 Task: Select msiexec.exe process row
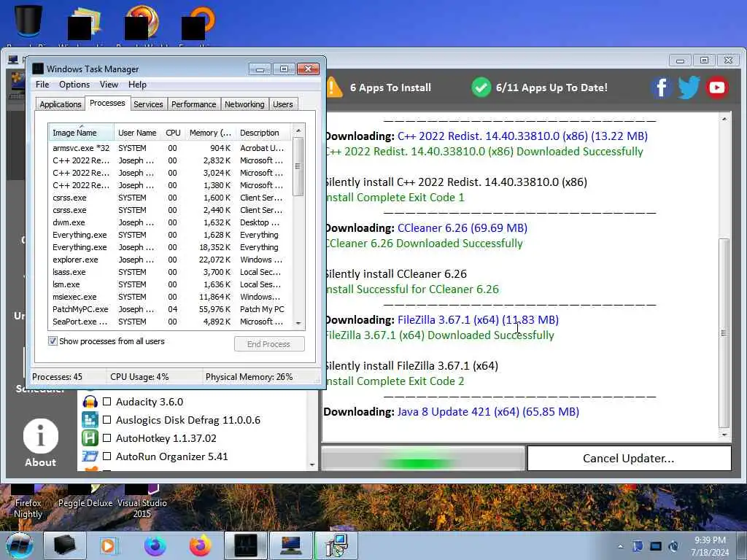[170, 297]
